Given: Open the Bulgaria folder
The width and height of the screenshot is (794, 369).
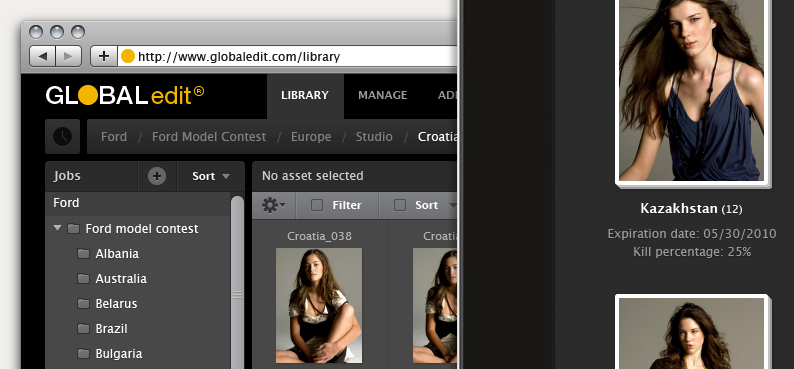Looking at the screenshot, I should tap(118, 353).
